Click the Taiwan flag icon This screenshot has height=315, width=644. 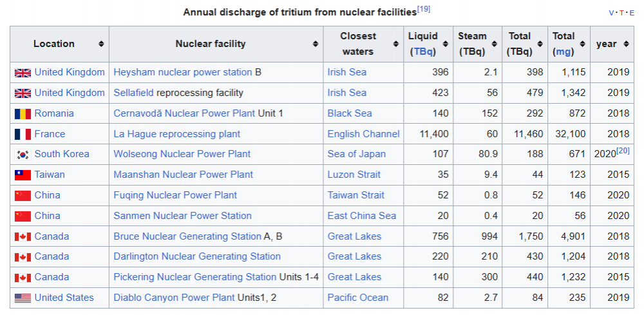[x=23, y=175]
